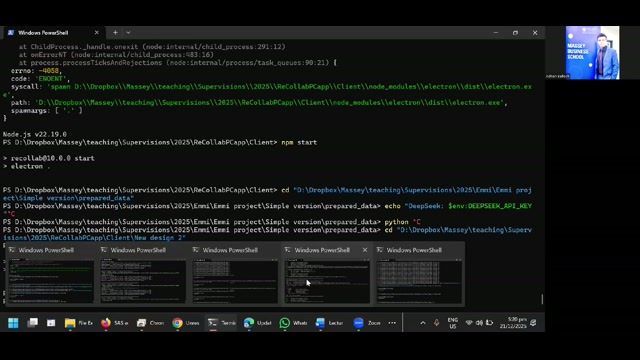
Task: Open the volume speaker tray icon
Action: (x=479, y=323)
